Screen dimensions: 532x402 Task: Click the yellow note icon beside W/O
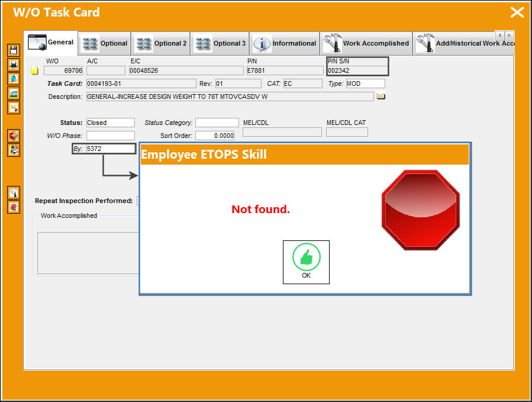34,70
